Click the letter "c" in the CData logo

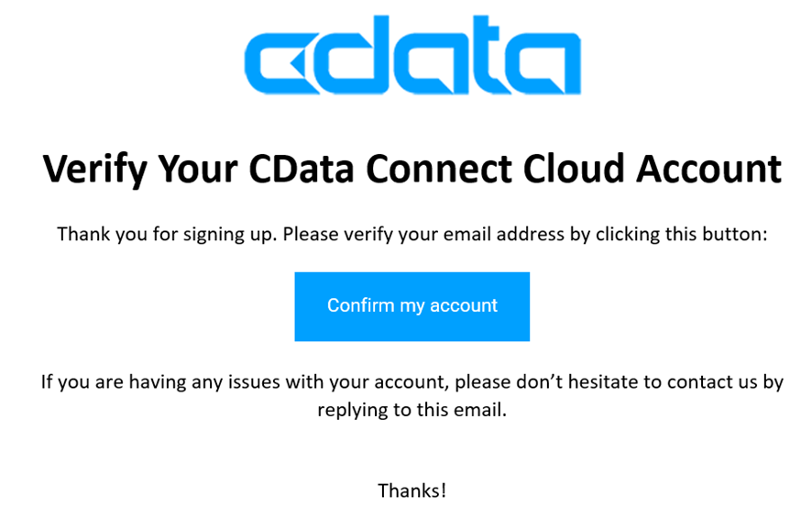pyautogui.click(x=274, y=62)
